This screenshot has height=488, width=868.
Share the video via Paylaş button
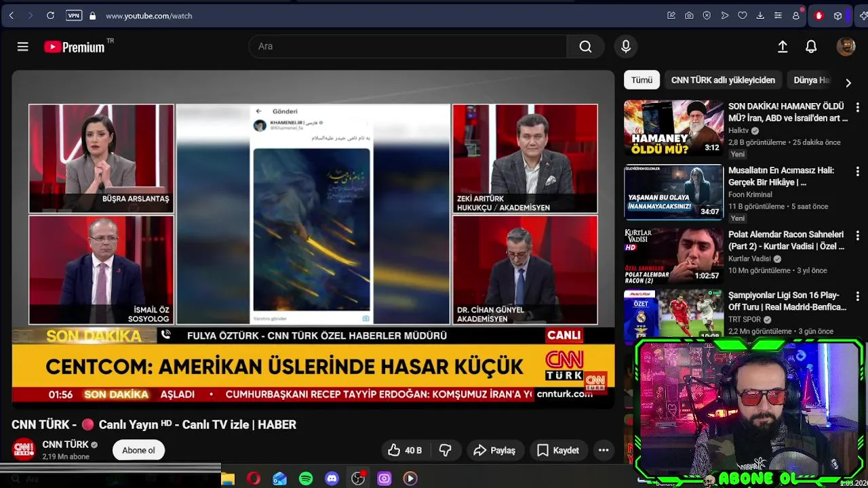494,450
